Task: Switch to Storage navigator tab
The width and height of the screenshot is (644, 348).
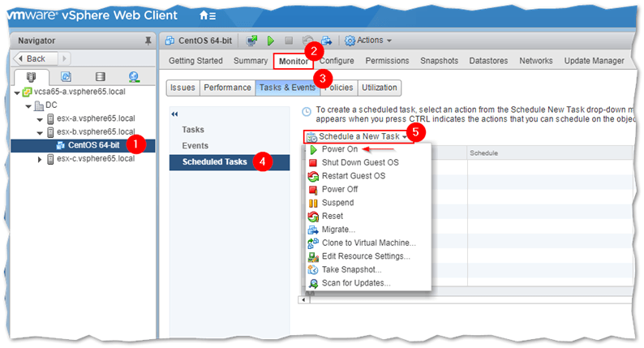Action: pyautogui.click(x=101, y=77)
